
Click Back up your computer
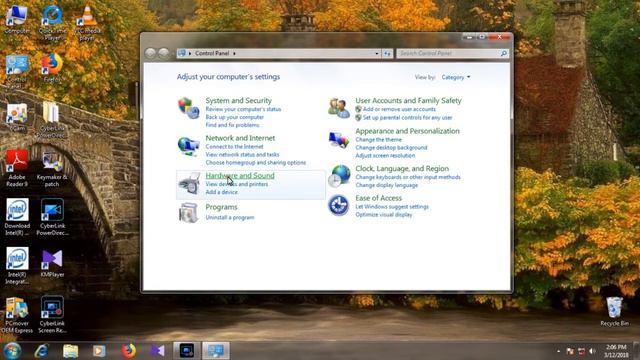pyautogui.click(x=235, y=117)
